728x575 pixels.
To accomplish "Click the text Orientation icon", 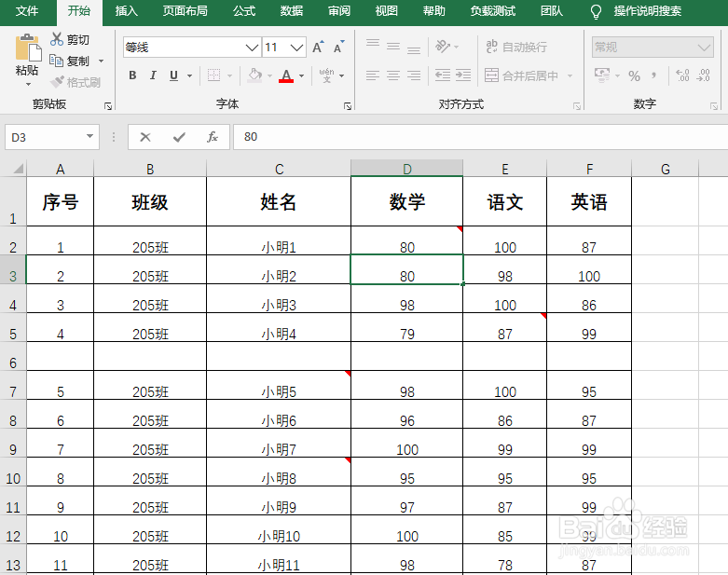I will click(x=443, y=47).
